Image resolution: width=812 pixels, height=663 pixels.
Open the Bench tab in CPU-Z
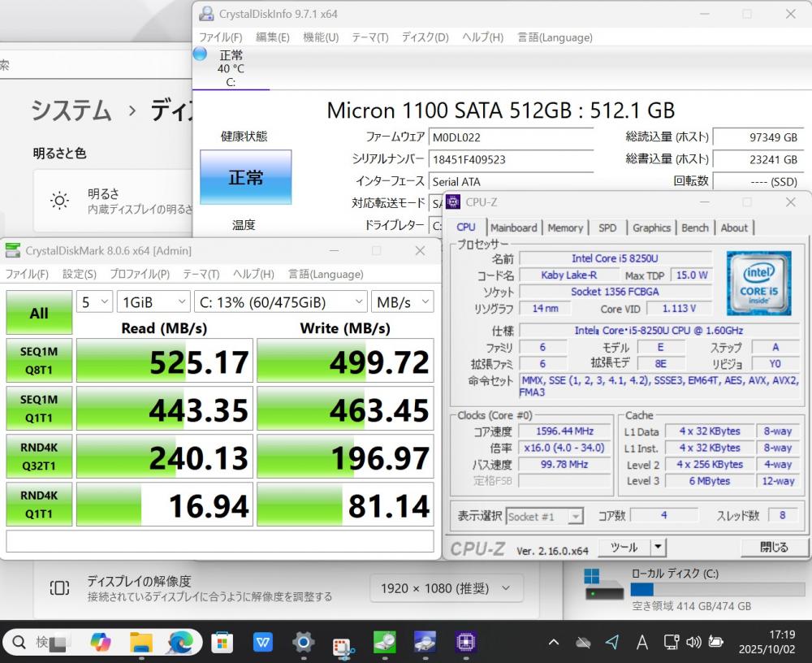695,228
